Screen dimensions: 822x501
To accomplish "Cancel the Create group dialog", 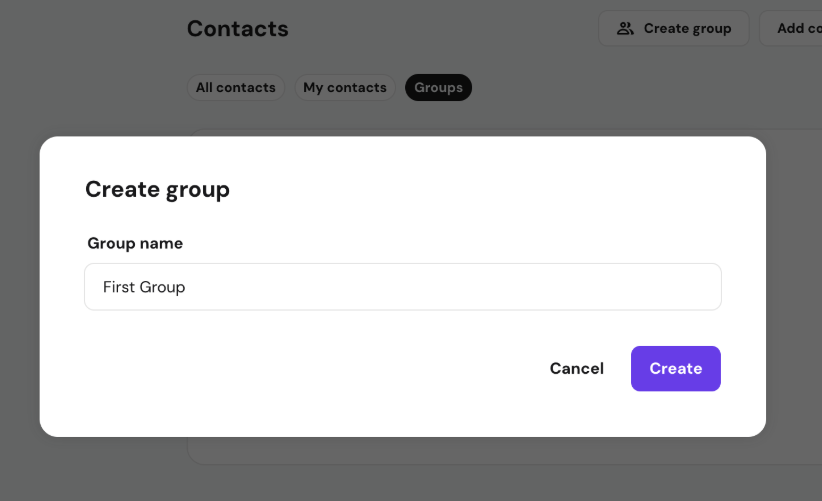I will click(577, 368).
